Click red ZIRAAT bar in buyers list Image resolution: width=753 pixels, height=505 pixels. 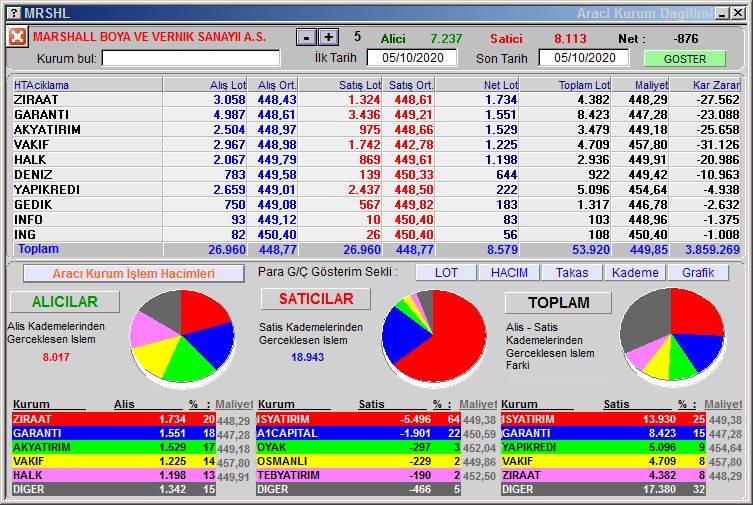point(114,419)
